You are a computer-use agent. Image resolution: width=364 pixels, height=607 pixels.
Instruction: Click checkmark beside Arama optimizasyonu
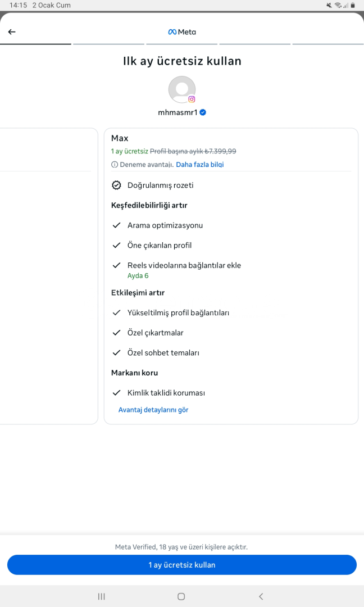(116, 225)
